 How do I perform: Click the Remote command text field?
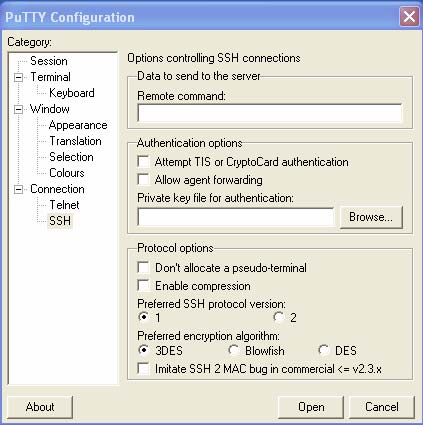click(x=269, y=113)
